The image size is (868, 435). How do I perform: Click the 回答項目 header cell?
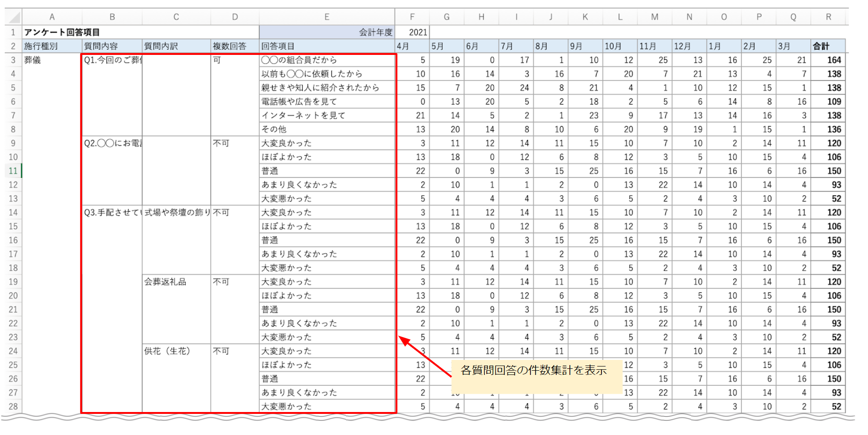click(327, 46)
